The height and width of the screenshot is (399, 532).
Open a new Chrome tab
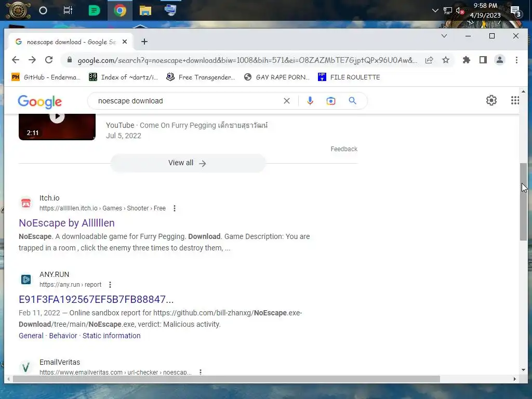144,42
